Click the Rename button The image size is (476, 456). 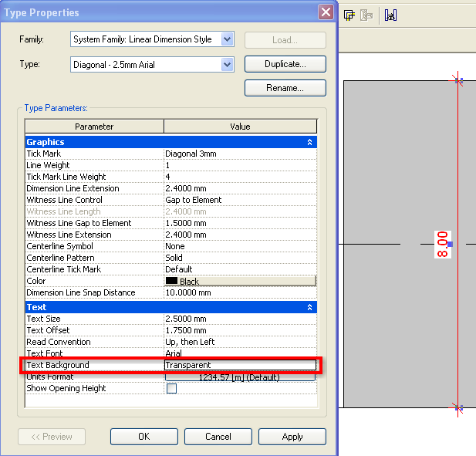[285, 88]
